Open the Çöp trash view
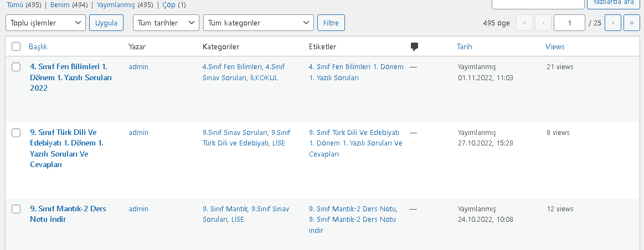This screenshot has height=250, width=644. click(169, 5)
